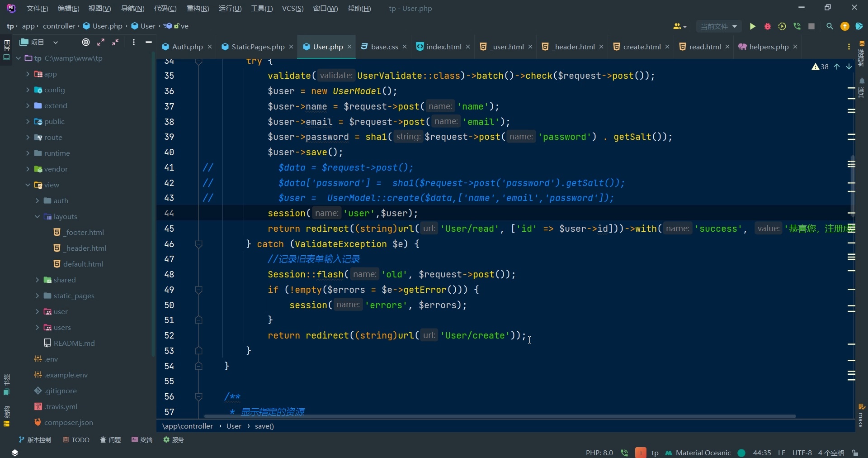868x458 pixels.
Task: Open the 重构(R) menu
Action: 198,9
